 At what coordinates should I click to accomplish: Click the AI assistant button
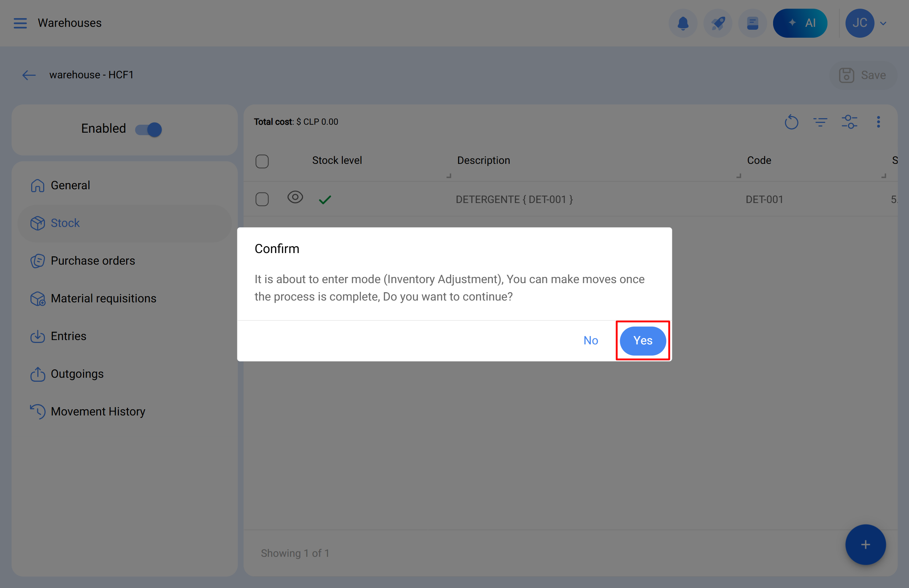[800, 23]
